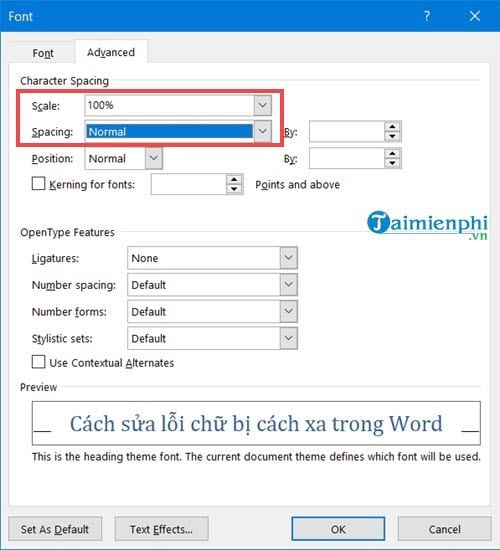Click the Kerning points input field
This screenshot has width=500, height=550.
pos(189,184)
